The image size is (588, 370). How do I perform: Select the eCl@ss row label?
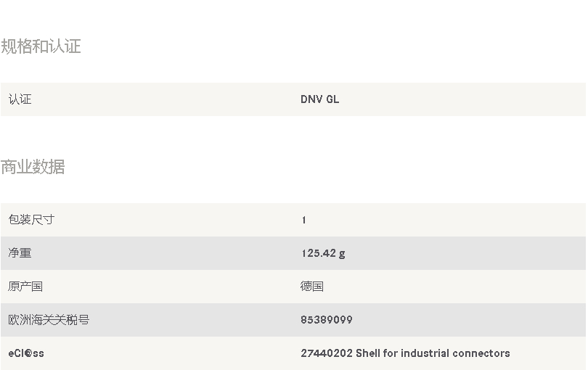pos(26,353)
